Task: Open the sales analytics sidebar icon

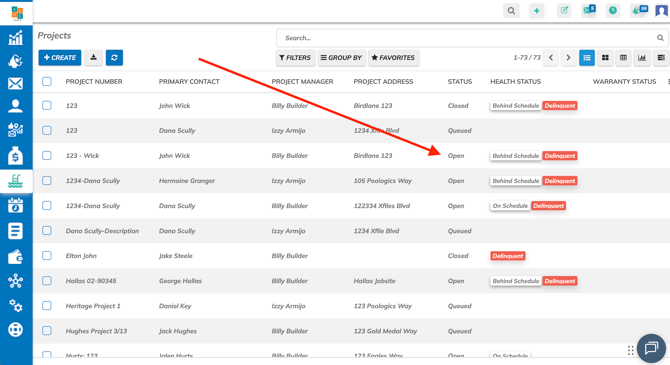Action: coord(15,130)
